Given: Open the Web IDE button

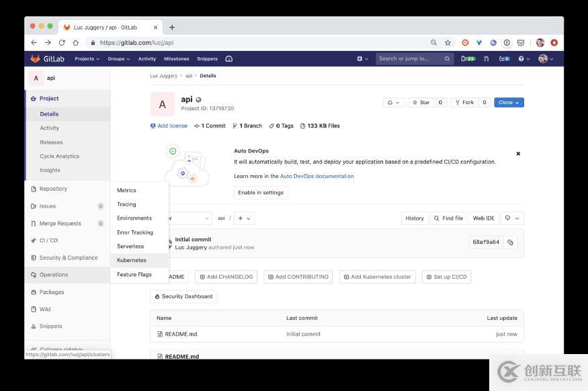Looking at the screenshot, I should tap(484, 218).
